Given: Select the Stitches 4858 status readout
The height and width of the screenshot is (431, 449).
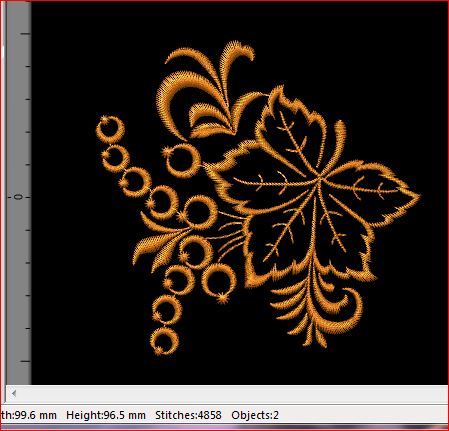Looking at the screenshot, I should pyautogui.click(x=188, y=415).
